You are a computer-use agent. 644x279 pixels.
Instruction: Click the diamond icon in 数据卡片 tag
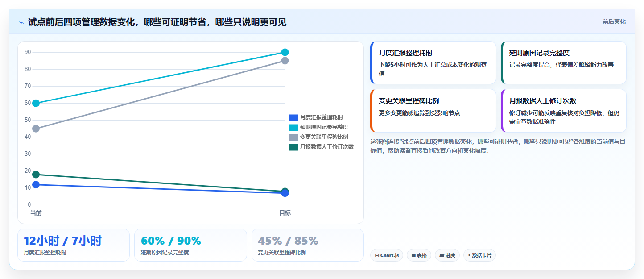[x=469, y=256]
